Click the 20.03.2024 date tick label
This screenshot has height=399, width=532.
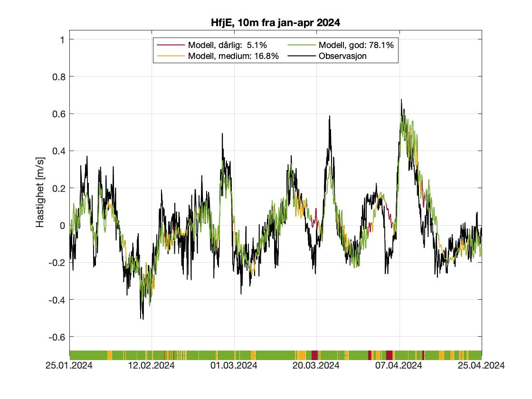click(x=317, y=366)
